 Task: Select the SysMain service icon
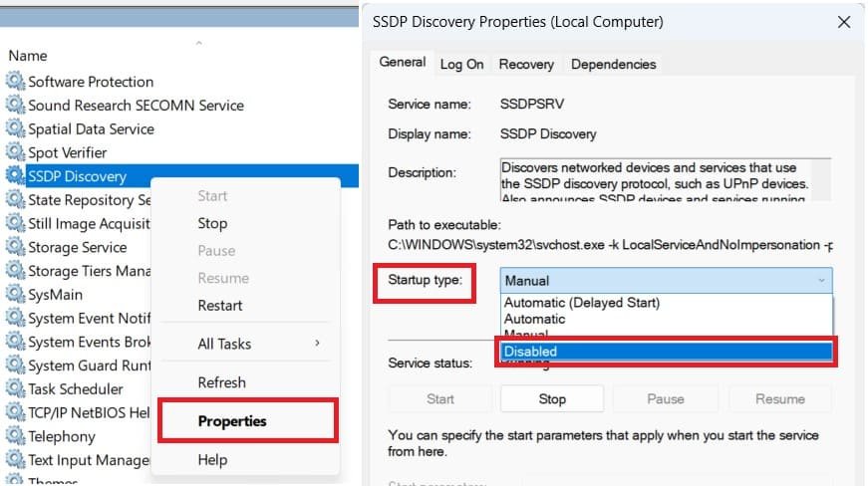[x=15, y=295]
